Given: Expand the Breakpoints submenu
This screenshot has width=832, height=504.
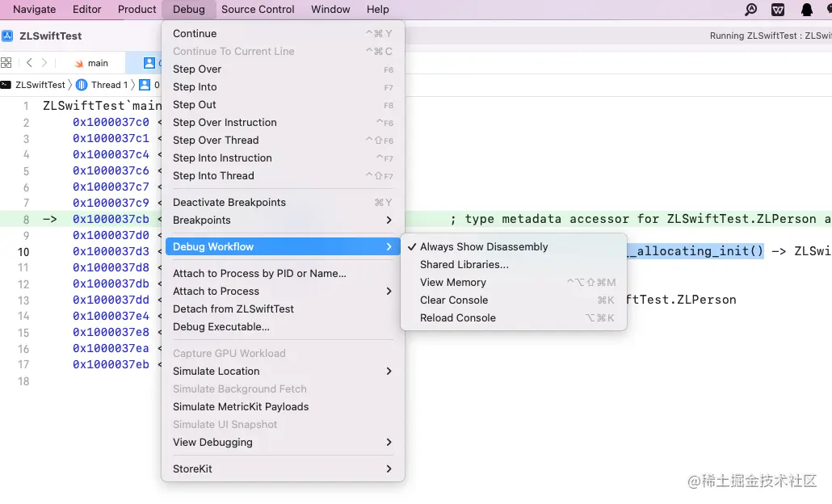Looking at the screenshot, I should coord(283,220).
